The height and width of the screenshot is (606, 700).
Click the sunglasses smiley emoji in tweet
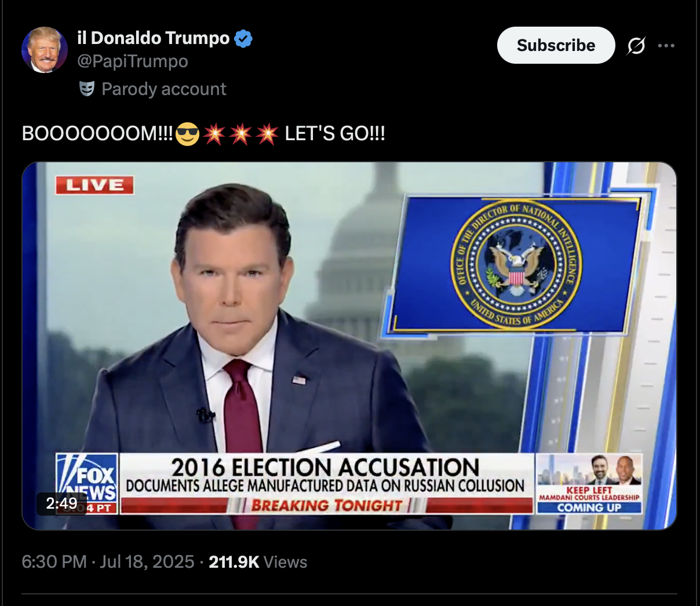(187, 134)
